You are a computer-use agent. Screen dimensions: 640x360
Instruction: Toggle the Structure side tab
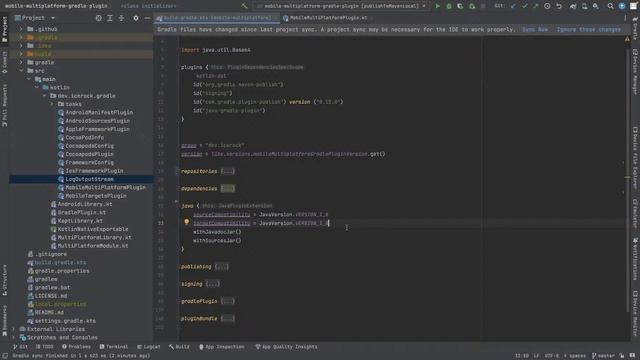pyautogui.click(x=4, y=280)
